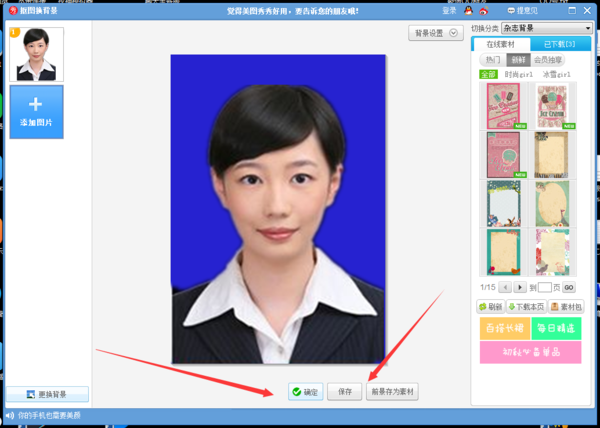Open the 杂志背景 category combo box
600x428 pixels.
tap(547, 28)
